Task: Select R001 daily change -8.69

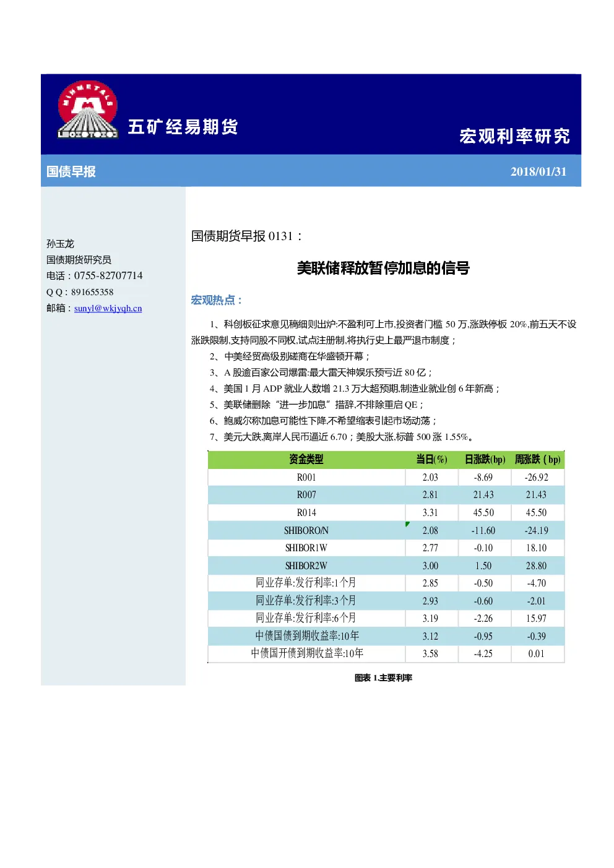Action: click(483, 477)
